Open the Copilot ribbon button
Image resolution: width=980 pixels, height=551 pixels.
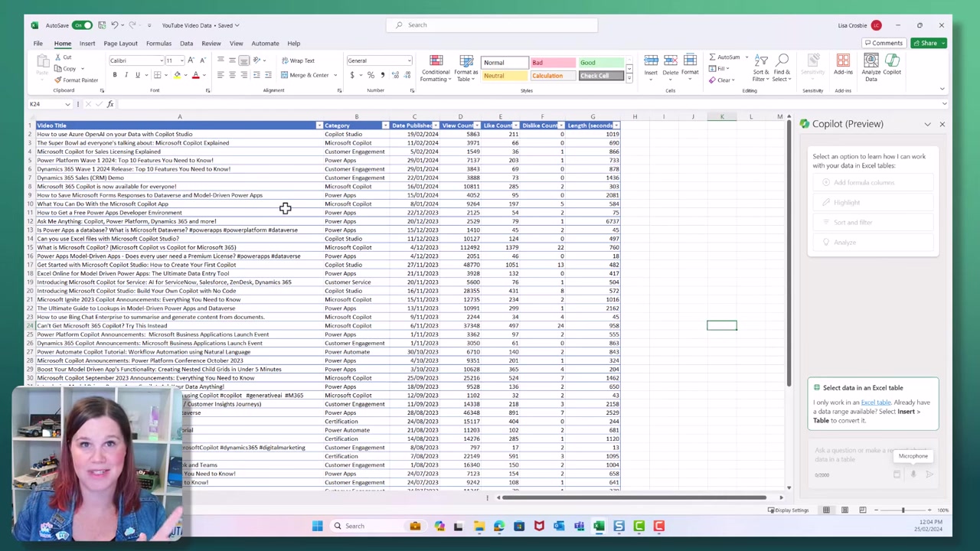(x=892, y=64)
